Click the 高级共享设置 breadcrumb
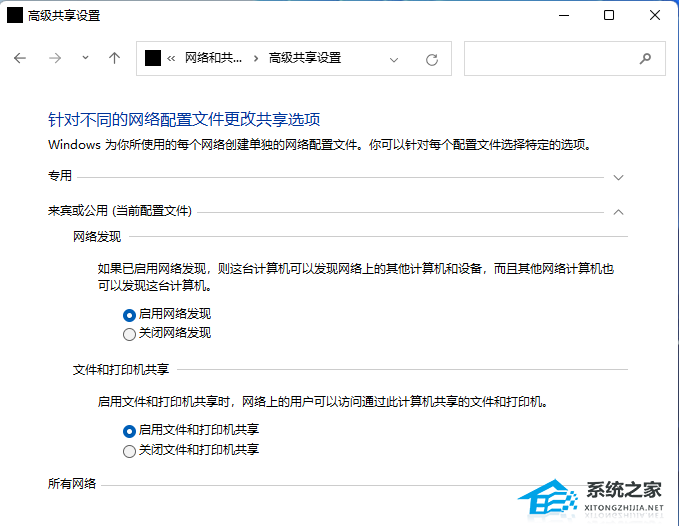 pos(305,58)
